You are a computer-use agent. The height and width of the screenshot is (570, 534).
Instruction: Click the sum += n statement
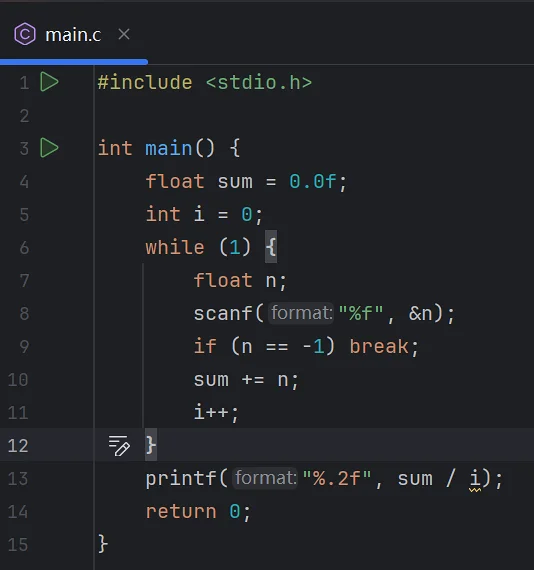(x=246, y=380)
